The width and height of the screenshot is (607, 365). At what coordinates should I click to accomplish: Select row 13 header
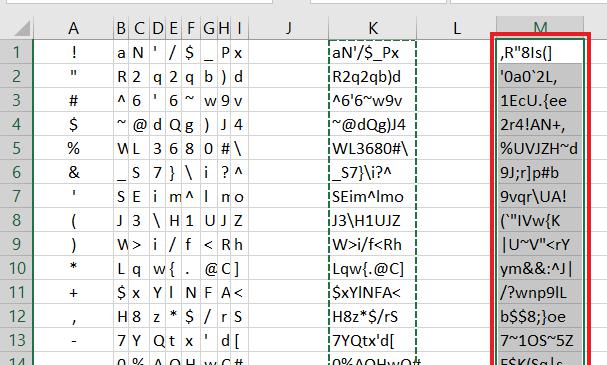click(17, 340)
